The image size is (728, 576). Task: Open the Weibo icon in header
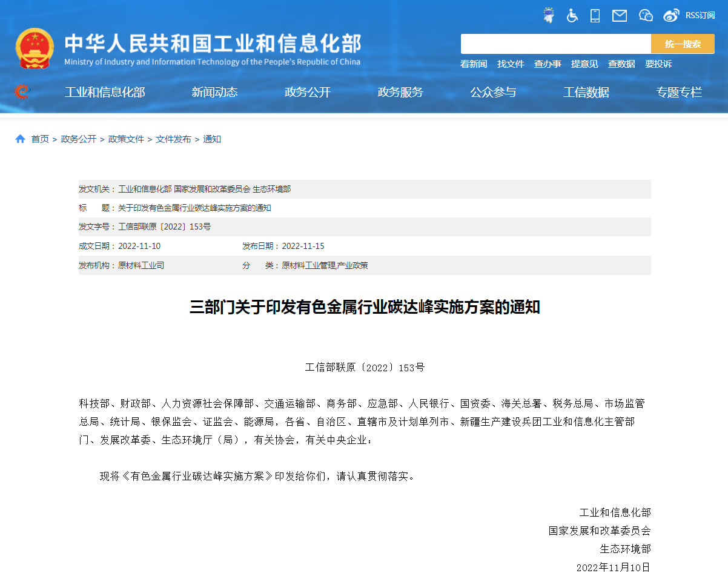672,15
